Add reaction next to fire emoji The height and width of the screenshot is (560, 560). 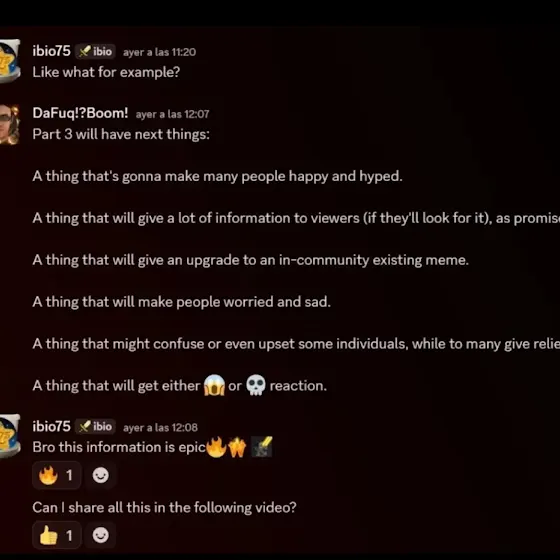100,475
